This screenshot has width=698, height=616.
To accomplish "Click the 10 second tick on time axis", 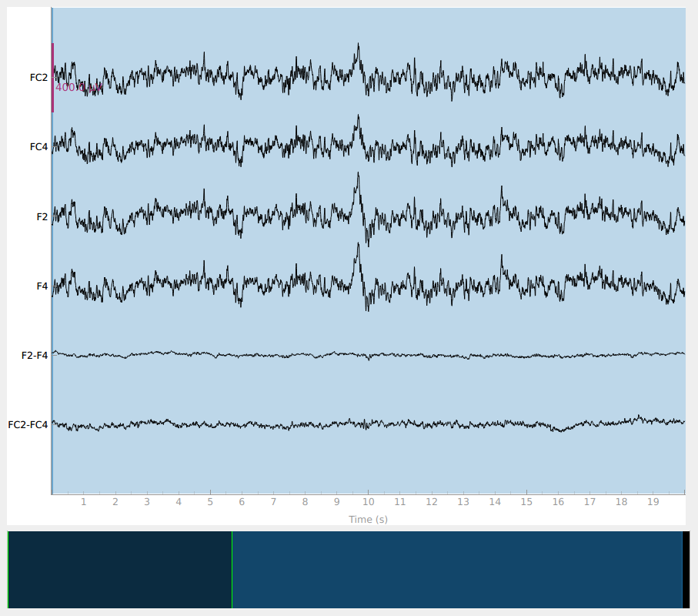I will [368, 502].
